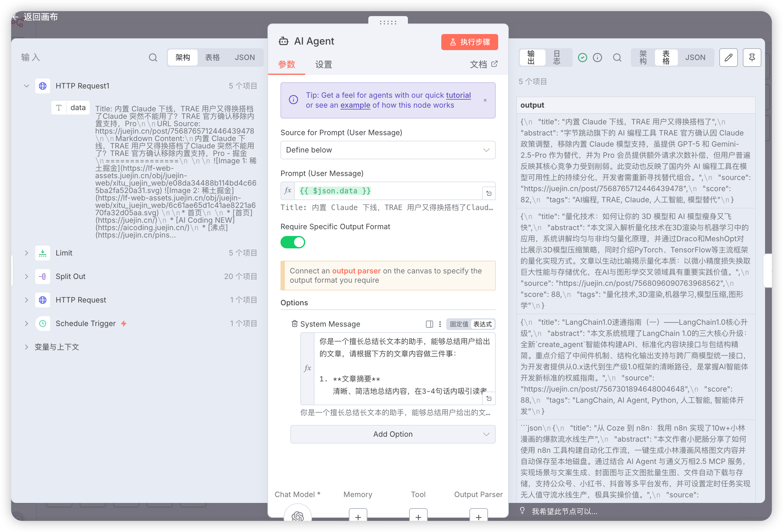Open the Source for Prompt dropdown
Image resolution: width=783 pixels, height=532 pixels.
[388, 150]
